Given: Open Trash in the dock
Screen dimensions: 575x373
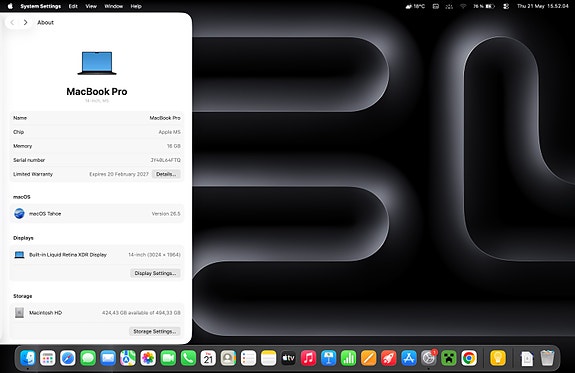Looking at the screenshot, I should pyautogui.click(x=547, y=358).
